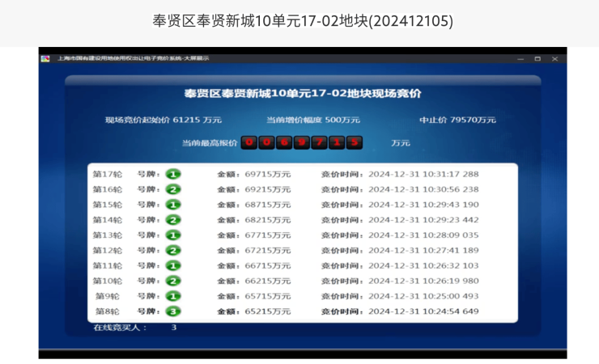Minimize the bidding system window
The image size is (599, 364).
pos(520,59)
